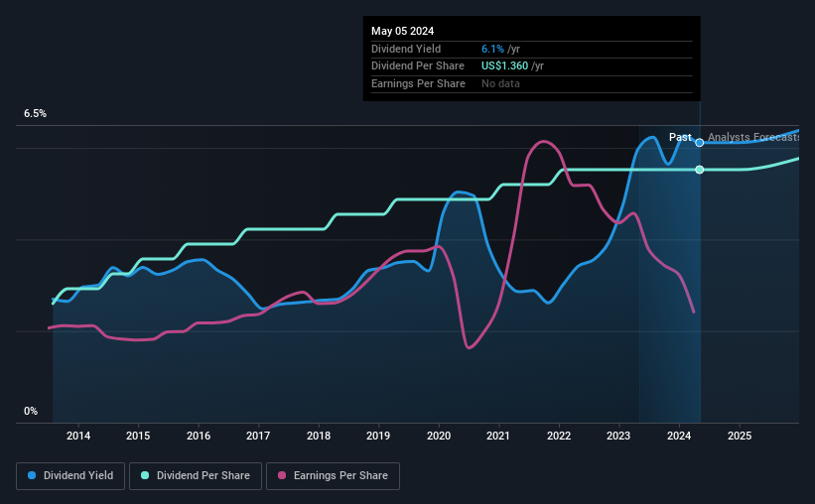The image size is (815, 504).
Task: Click the 0% y-axis label
Action: 31,412
